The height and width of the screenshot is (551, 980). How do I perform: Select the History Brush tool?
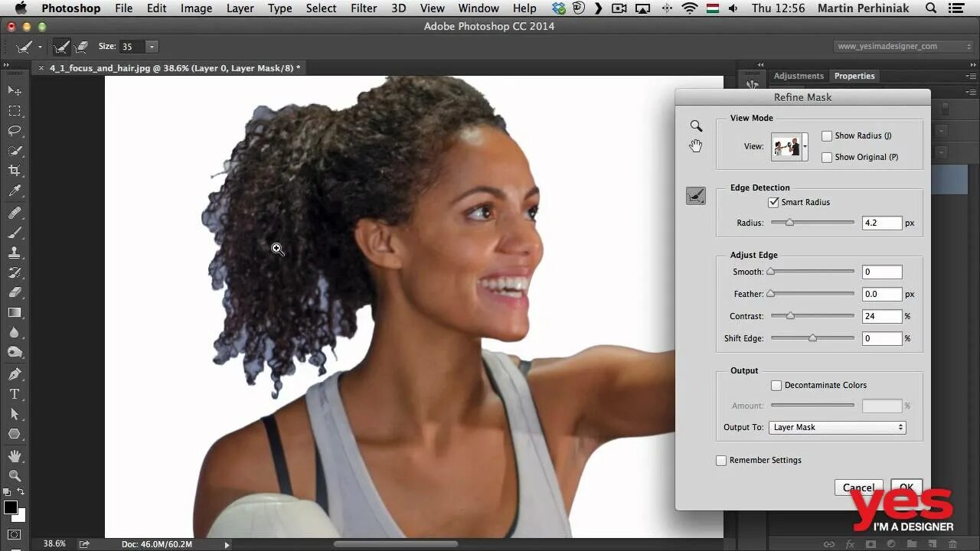(x=15, y=272)
